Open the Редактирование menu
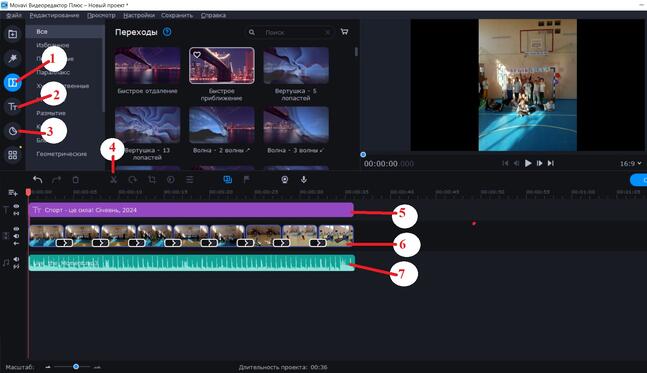Screen dimensions: 647x373 54,15
